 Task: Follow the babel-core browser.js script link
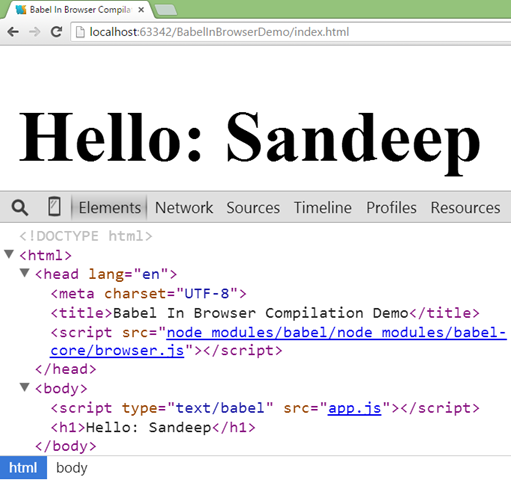coord(278,341)
